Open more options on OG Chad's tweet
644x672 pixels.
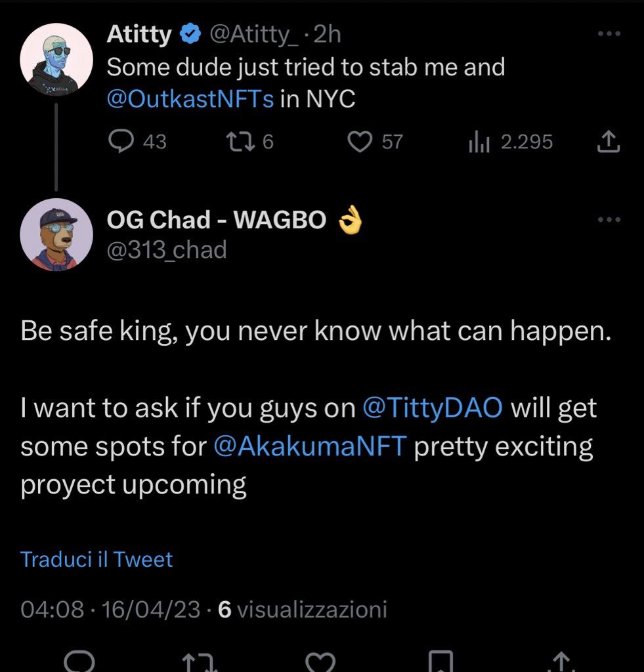[x=609, y=219]
